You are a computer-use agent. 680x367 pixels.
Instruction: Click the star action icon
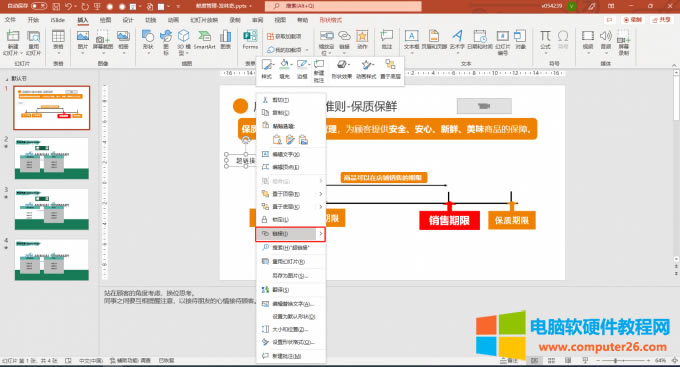pos(362,40)
